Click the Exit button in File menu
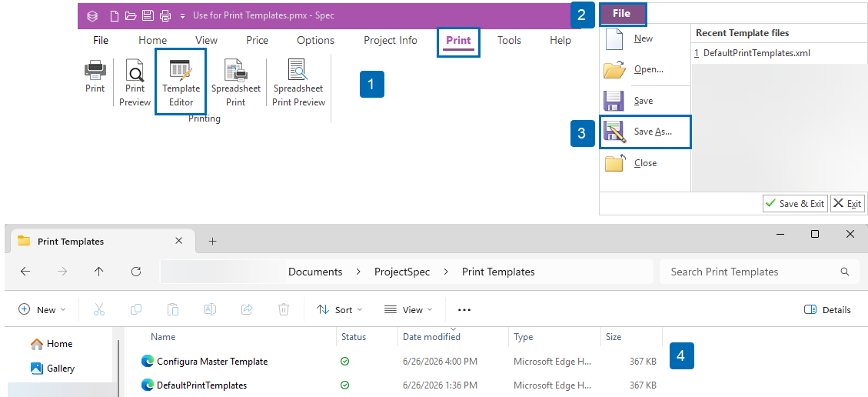This screenshot has width=868, height=397. pyautogui.click(x=847, y=204)
